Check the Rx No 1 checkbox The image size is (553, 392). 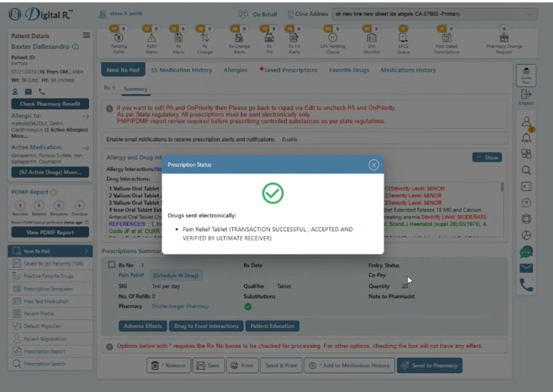tap(112, 265)
